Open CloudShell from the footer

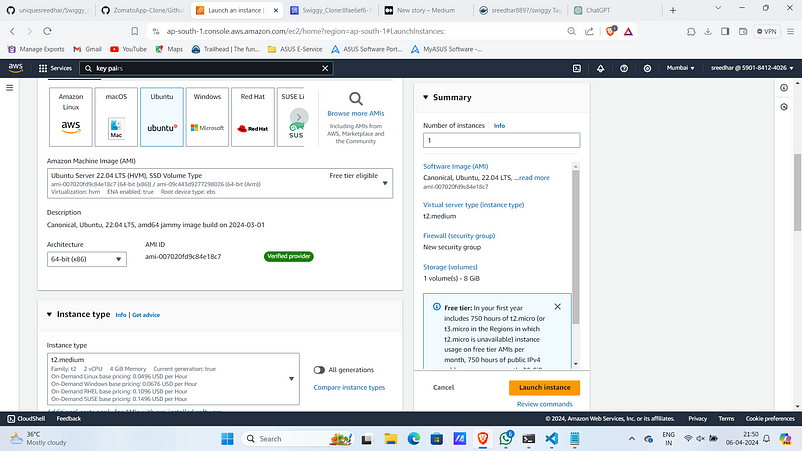pos(26,419)
